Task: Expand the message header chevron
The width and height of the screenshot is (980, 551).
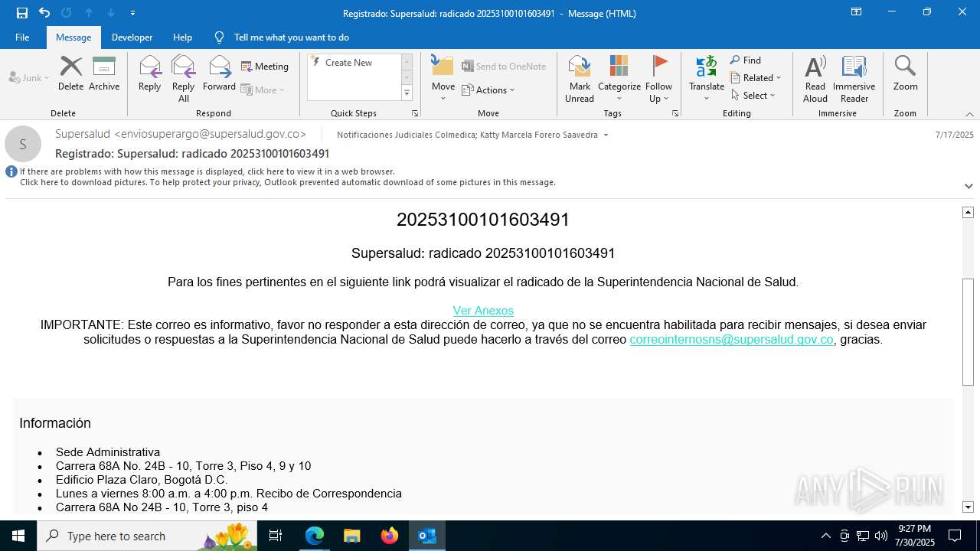Action: coord(969,186)
